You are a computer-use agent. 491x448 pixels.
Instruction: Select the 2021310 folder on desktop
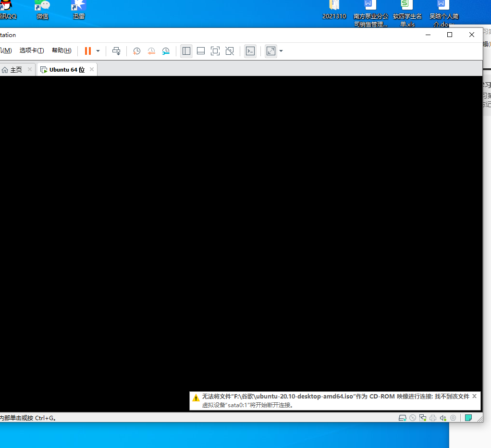334,10
